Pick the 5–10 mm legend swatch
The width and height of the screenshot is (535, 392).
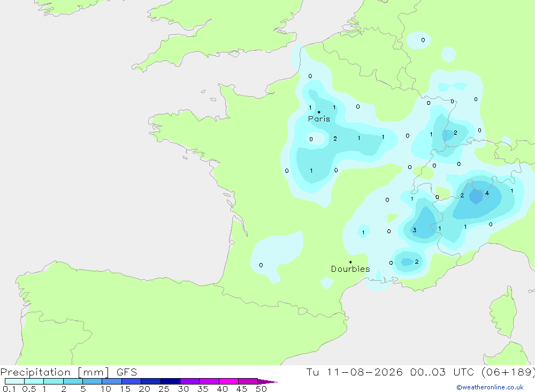[x=93, y=381]
